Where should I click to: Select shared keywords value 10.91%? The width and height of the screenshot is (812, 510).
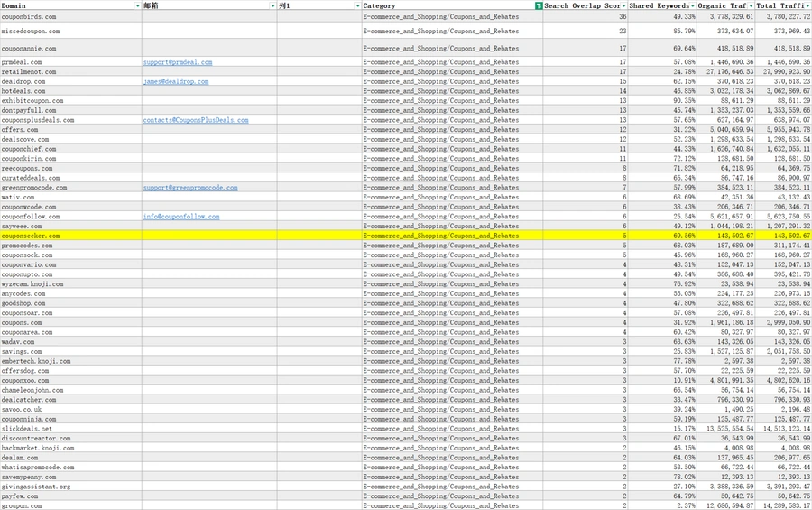click(x=662, y=380)
